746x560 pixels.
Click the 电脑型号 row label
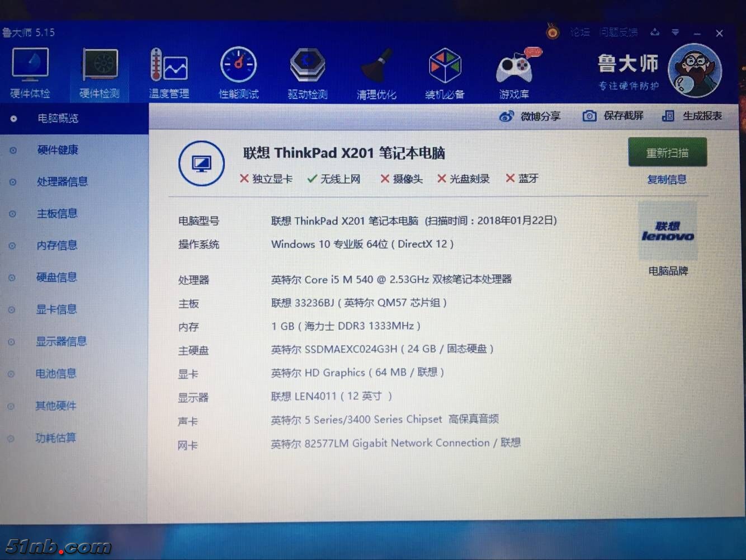click(199, 221)
